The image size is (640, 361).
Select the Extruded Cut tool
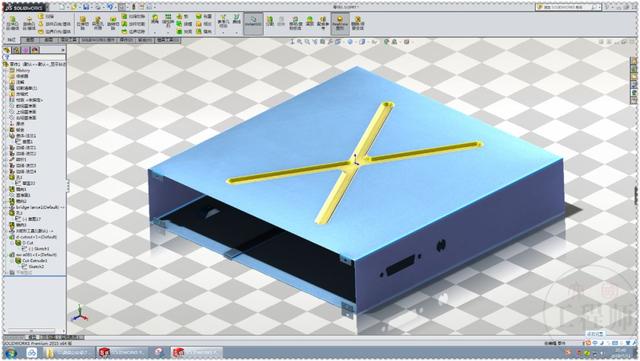83,23
